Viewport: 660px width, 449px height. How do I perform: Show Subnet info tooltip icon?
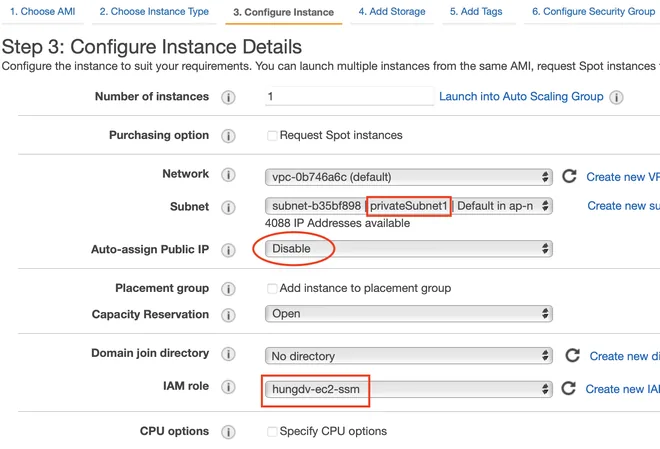[228, 207]
